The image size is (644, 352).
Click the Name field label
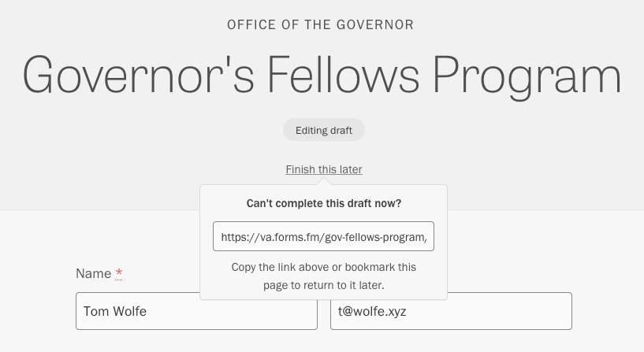click(x=93, y=273)
